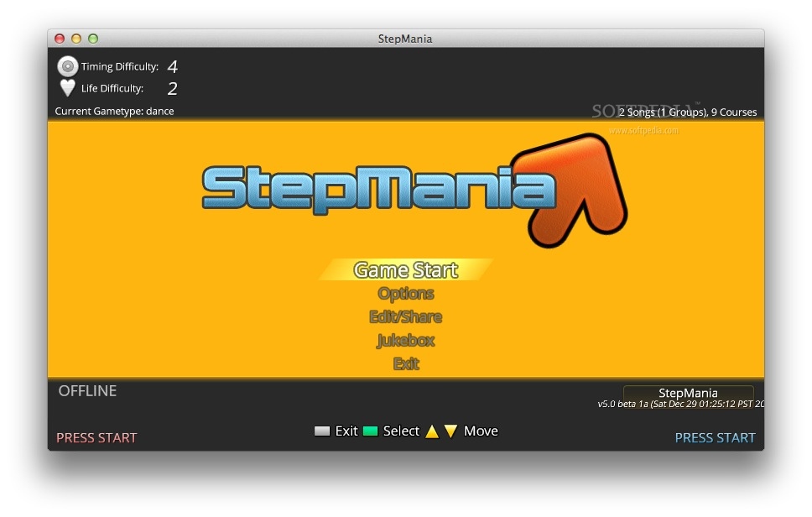
Task: Click the green Select key icon
Action: click(370, 431)
